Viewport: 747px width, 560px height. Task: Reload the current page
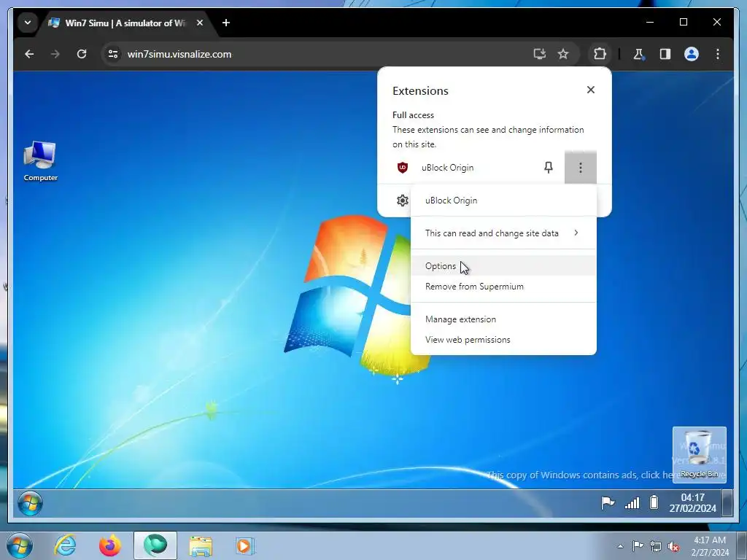pos(82,54)
